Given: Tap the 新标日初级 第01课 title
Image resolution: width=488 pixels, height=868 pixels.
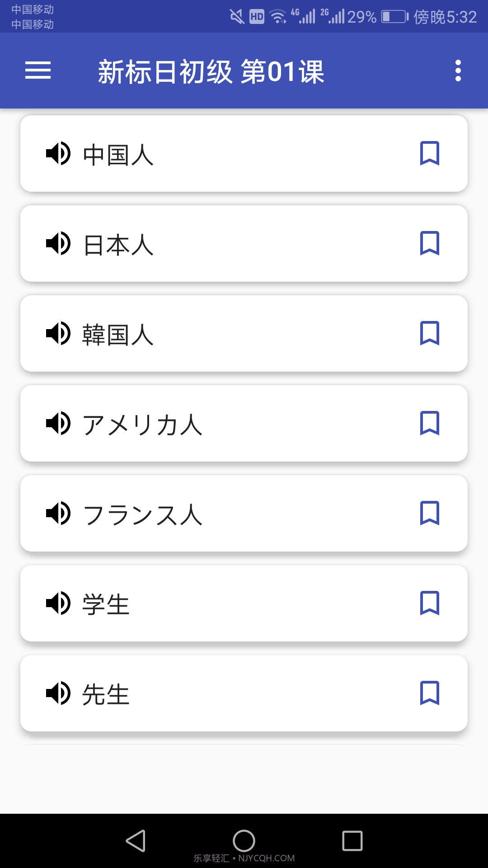Looking at the screenshot, I should click(211, 71).
